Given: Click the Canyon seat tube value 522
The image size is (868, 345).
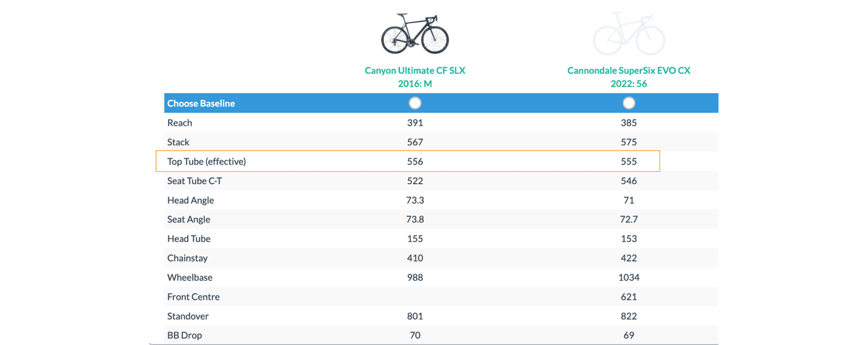Looking at the screenshot, I should click(x=415, y=181).
